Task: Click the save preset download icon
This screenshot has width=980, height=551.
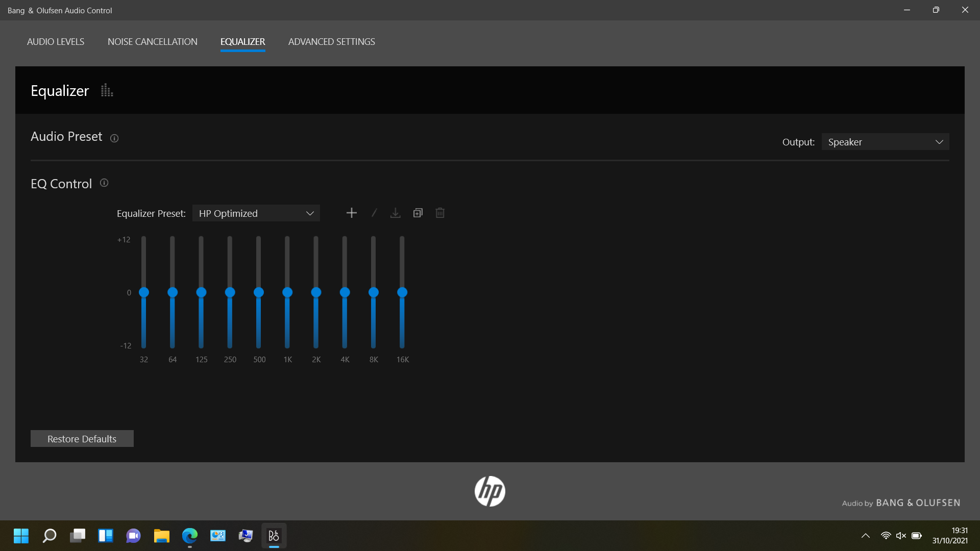Action: click(396, 213)
